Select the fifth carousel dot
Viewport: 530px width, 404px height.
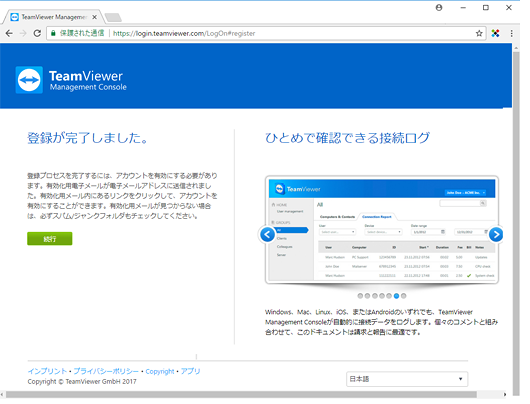tap(389, 296)
